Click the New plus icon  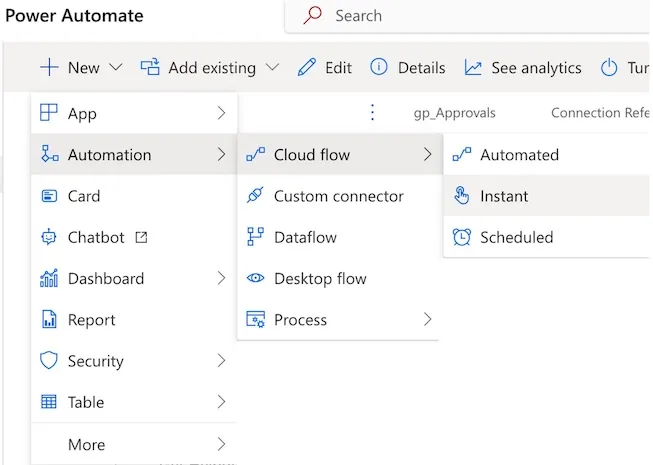(x=49, y=67)
